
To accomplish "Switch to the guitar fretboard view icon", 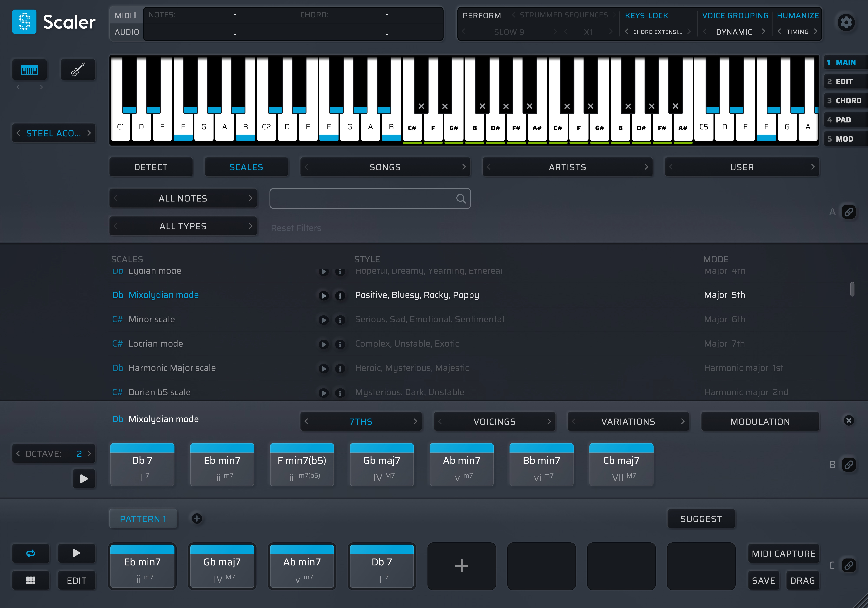I will [78, 69].
